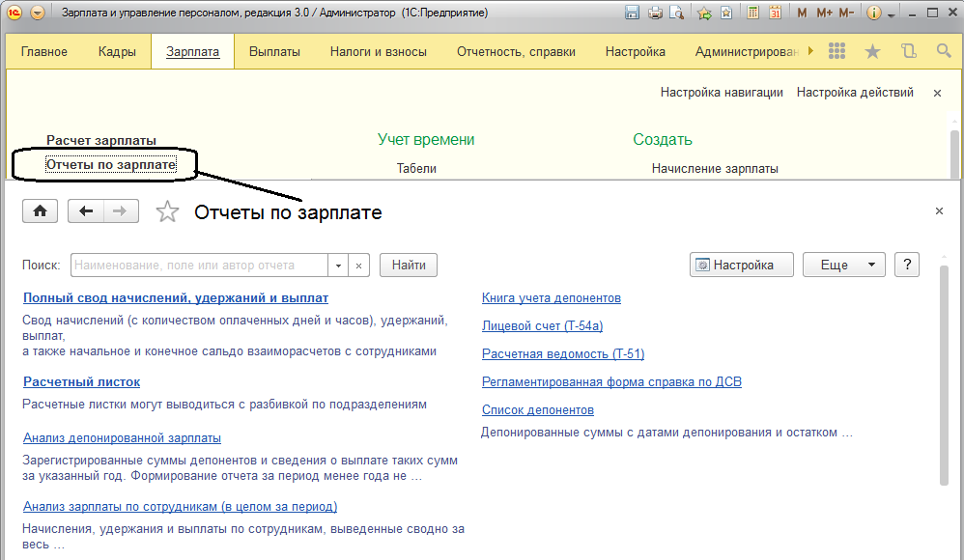Navigate forward with the right arrow
This screenshot has height=560, width=964.
click(121, 210)
